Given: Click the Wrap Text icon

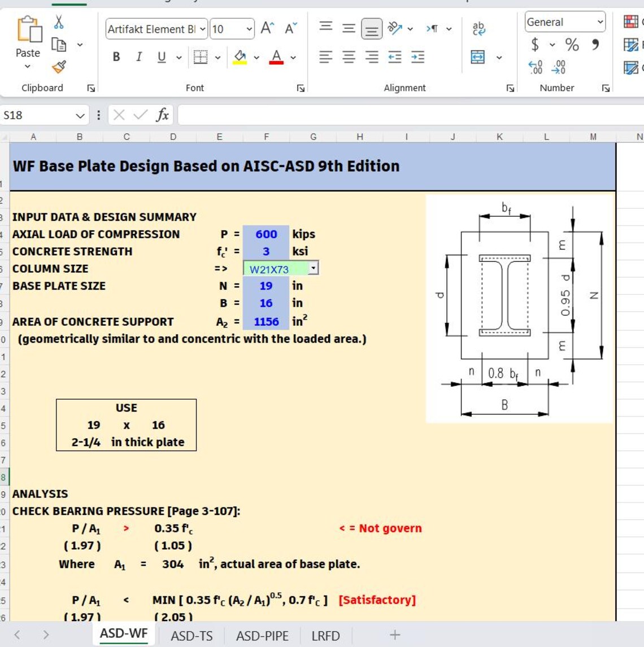Looking at the screenshot, I should [x=478, y=28].
